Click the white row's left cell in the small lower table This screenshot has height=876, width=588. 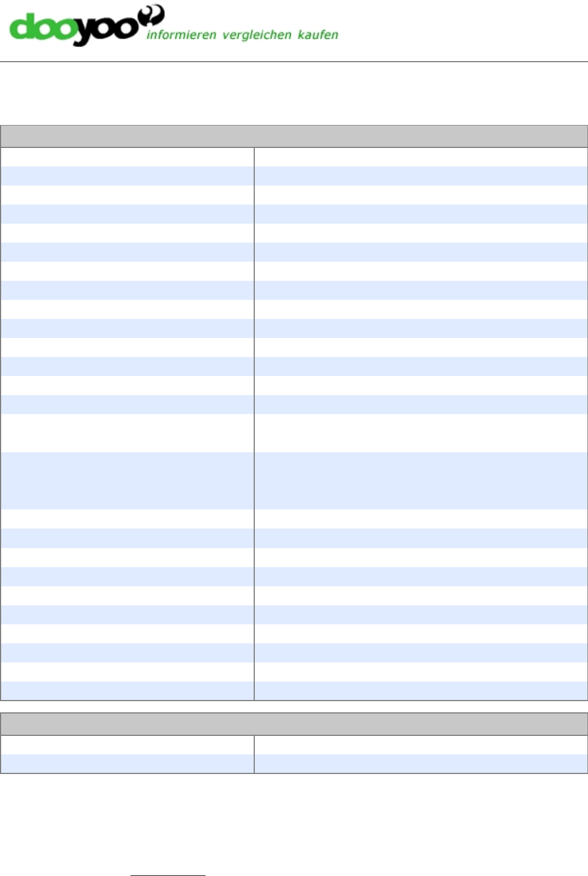(x=127, y=745)
